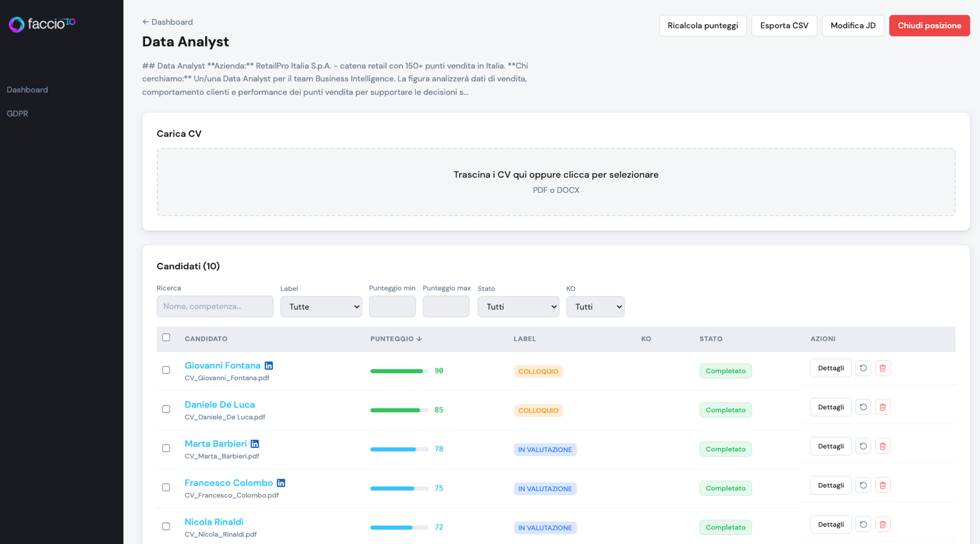
Task: Open Dettagli for Daniele De Luca
Action: [x=831, y=407]
